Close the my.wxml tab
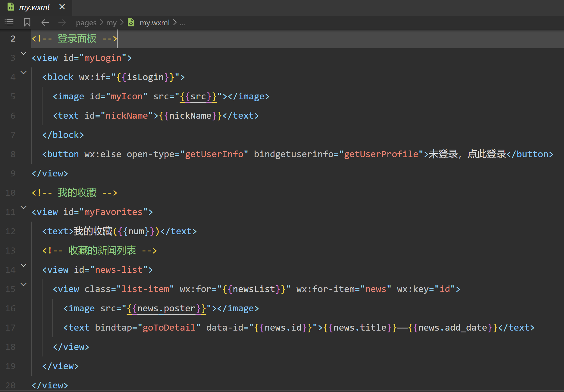 click(62, 7)
